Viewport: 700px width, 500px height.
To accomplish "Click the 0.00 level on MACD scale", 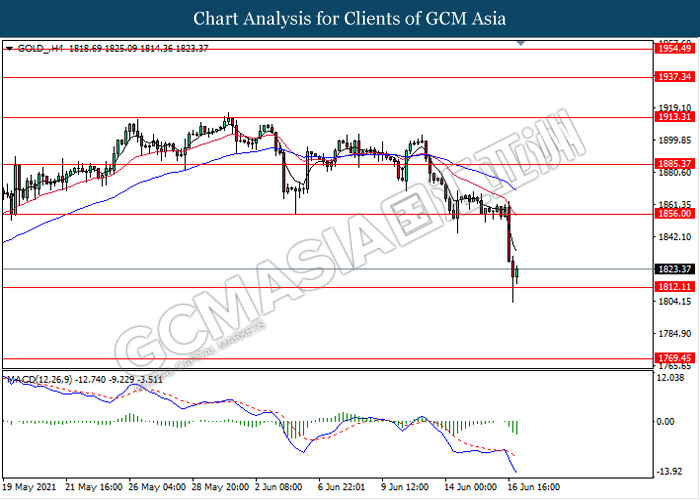I will pyautogui.click(x=666, y=421).
